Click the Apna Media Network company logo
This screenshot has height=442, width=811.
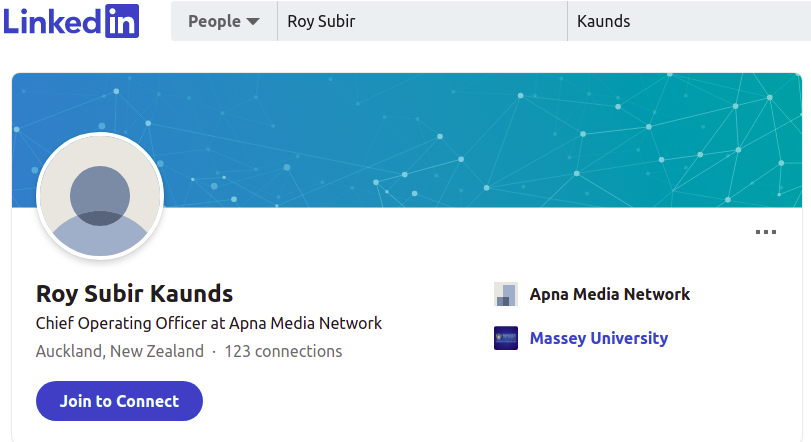(x=506, y=294)
